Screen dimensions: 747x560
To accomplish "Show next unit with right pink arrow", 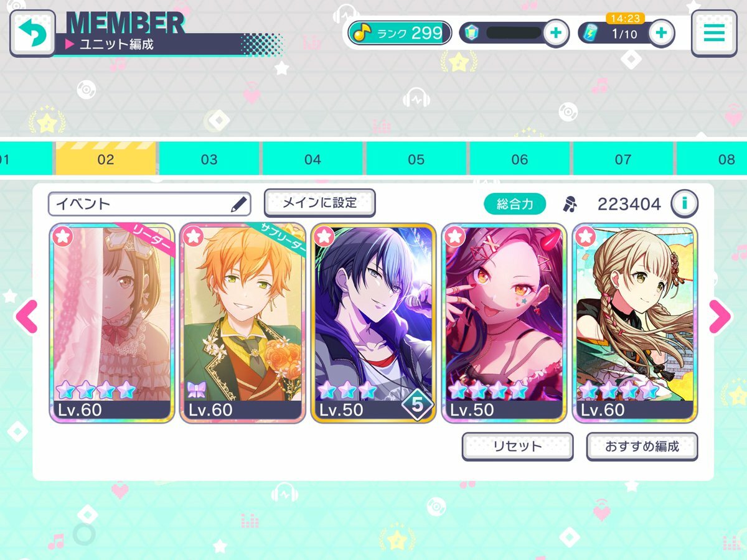I will tap(720, 317).
